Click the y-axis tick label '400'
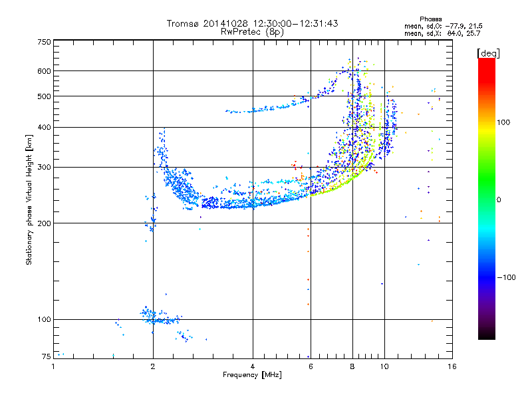This screenshot has height=399, width=532. [x=44, y=127]
